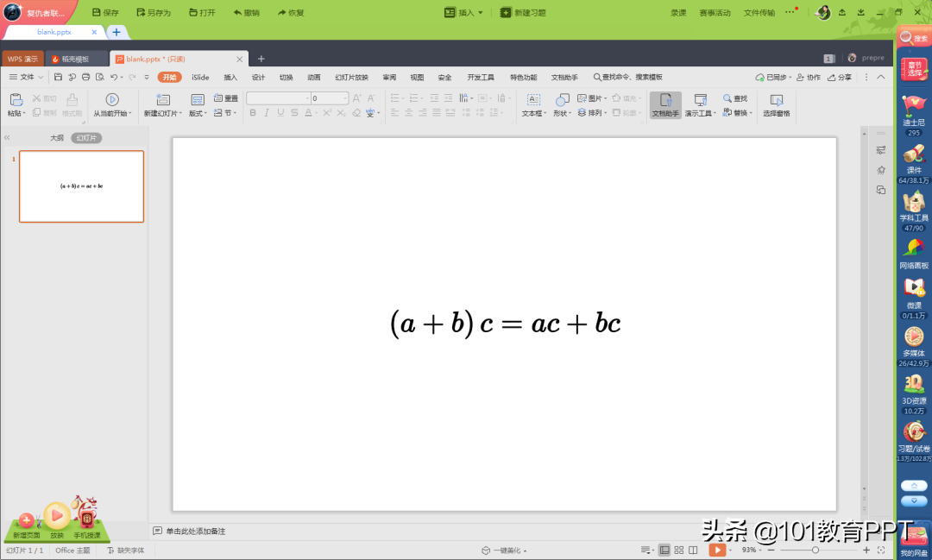Toggle subscript formatting
Image resolution: width=932 pixels, height=560 pixels.
tap(341, 112)
